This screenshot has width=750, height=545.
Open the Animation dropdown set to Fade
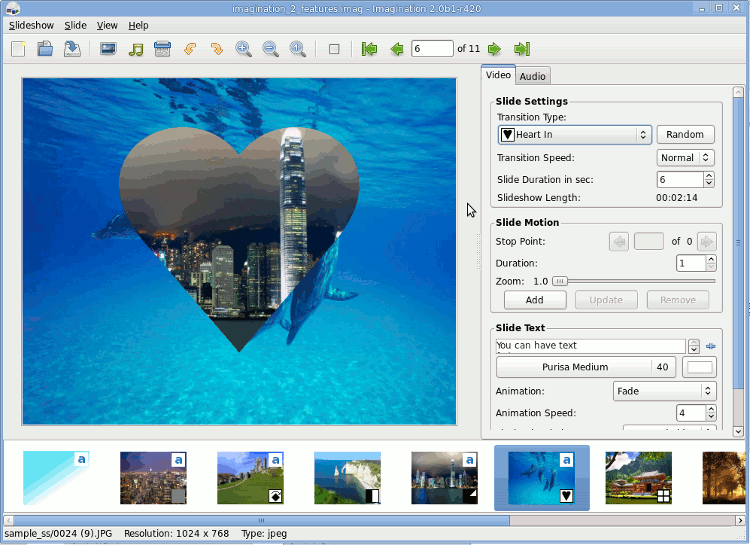[x=663, y=391]
